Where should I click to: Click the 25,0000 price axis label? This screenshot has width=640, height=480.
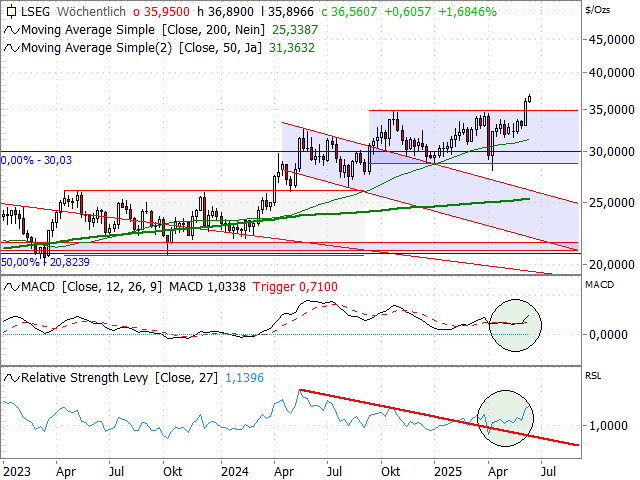coord(611,202)
